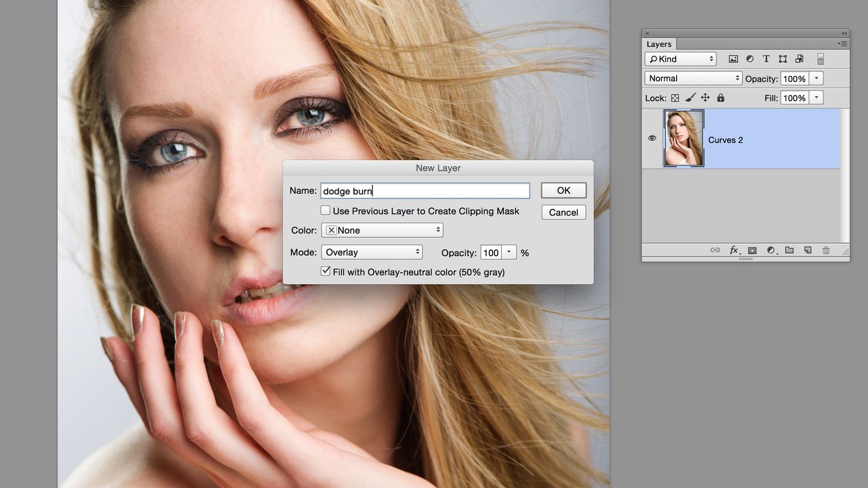Confirm the New Layer dialog with OK
Screen dimensions: 868x488
564,190
